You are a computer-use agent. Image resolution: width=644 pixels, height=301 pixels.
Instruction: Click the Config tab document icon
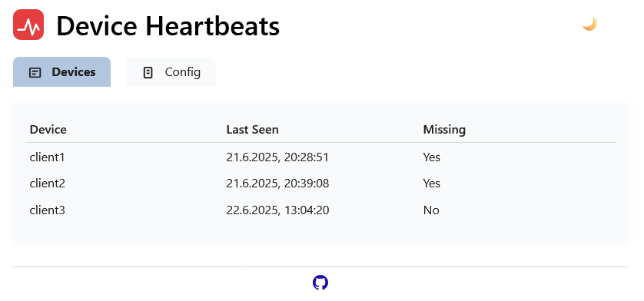coord(148,73)
